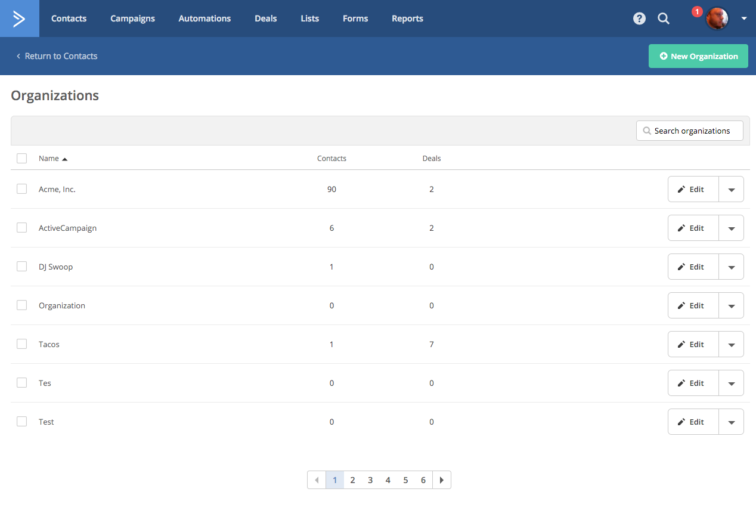This screenshot has height=532, width=756.
Task: Click Return to Contacts link
Action: [57, 56]
